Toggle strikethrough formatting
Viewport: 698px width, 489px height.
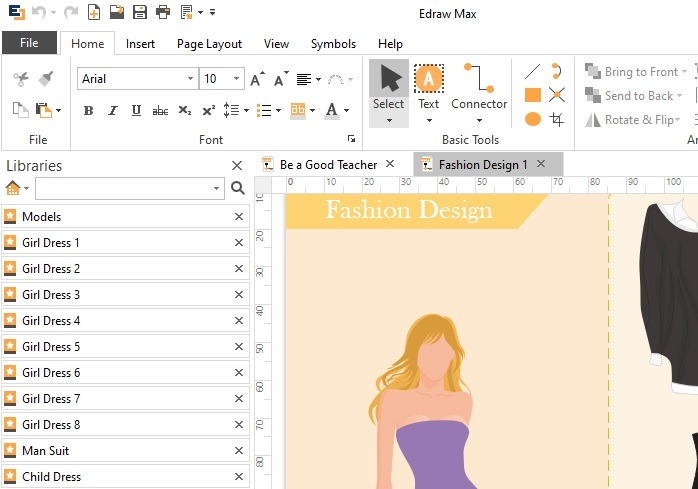point(160,110)
